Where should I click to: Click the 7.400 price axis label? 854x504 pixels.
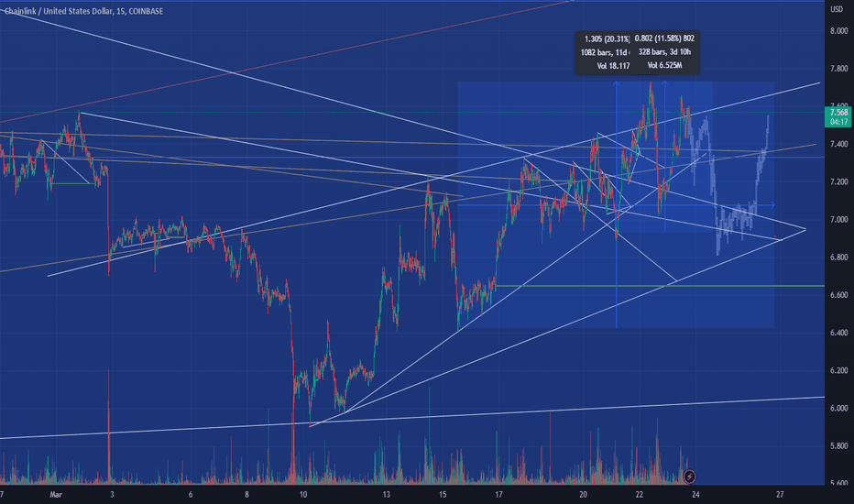point(838,145)
